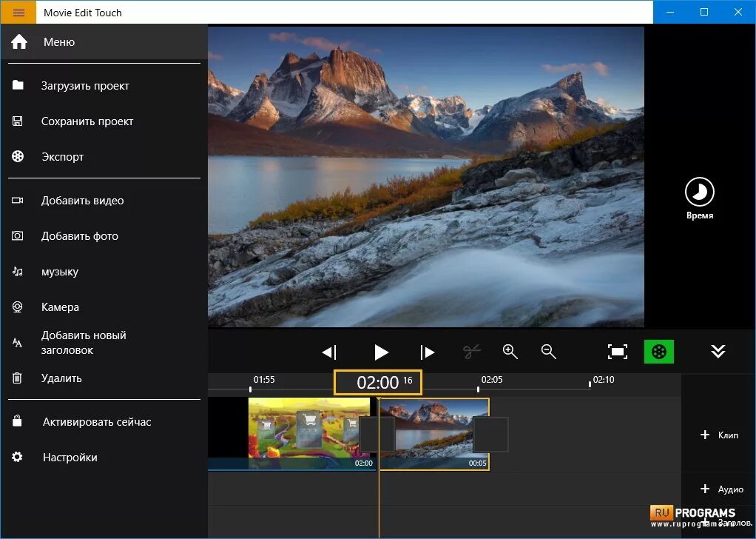
Task: Add a new clip with + Клип
Action: pos(718,435)
